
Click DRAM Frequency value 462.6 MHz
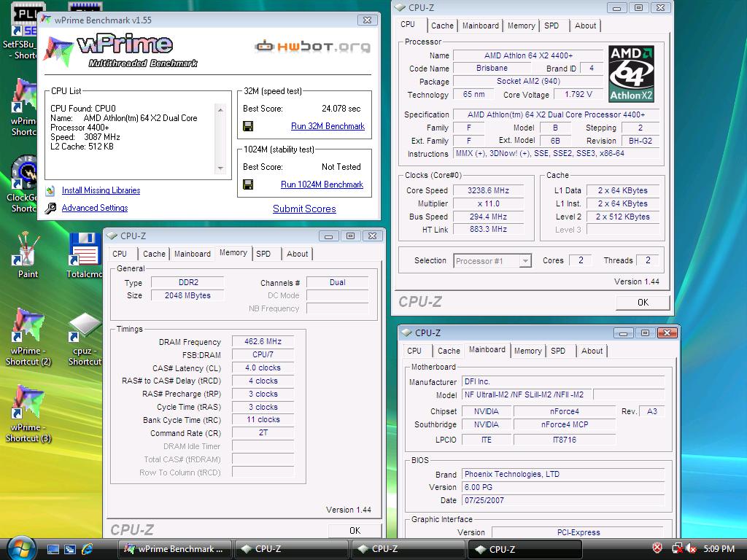(x=263, y=341)
